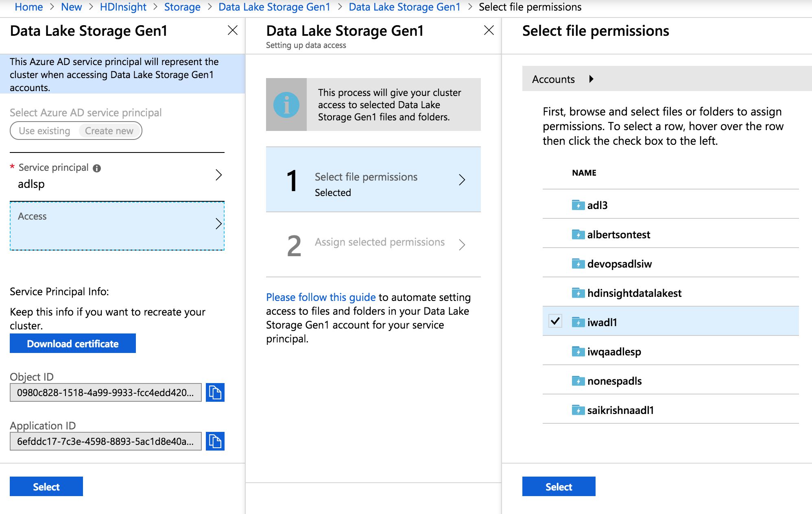This screenshot has width=812, height=514.
Task: Open the hdinsightdatalakest account
Action: coord(634,293)
